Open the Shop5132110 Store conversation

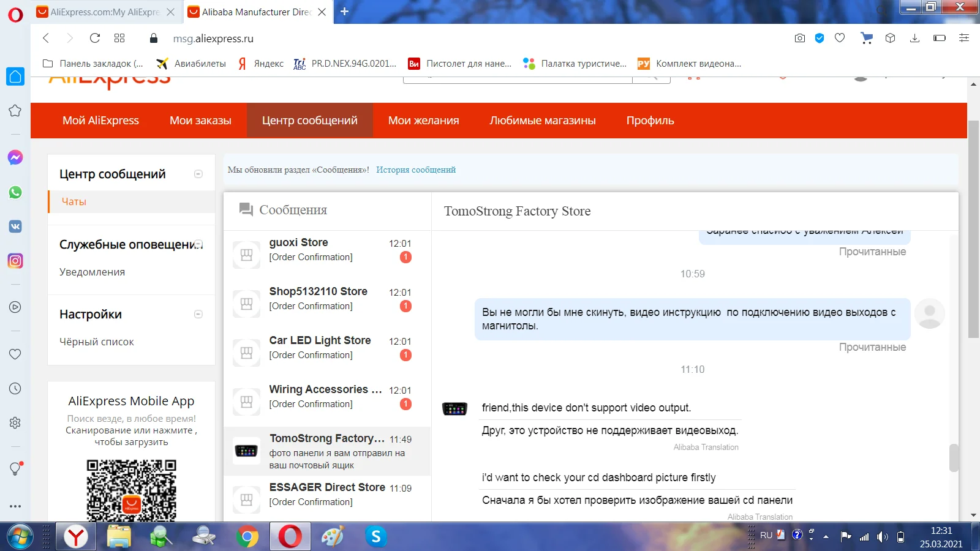click(327, 304)
